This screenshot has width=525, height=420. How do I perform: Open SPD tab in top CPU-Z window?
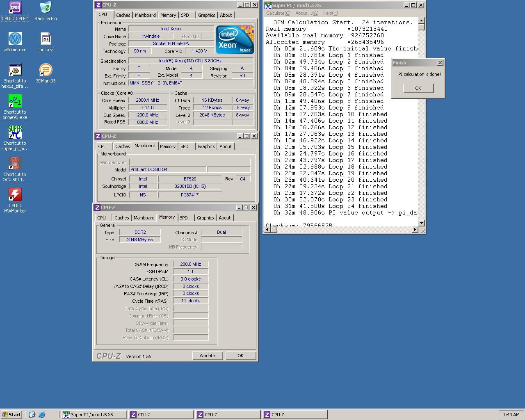pyautogui.click(x=185, y=15)
